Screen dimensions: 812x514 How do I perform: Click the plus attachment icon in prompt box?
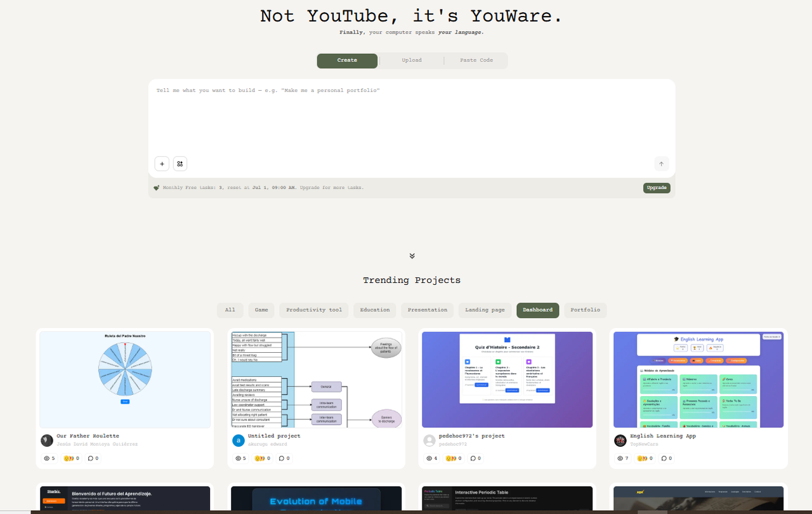(x=162, y=164)
